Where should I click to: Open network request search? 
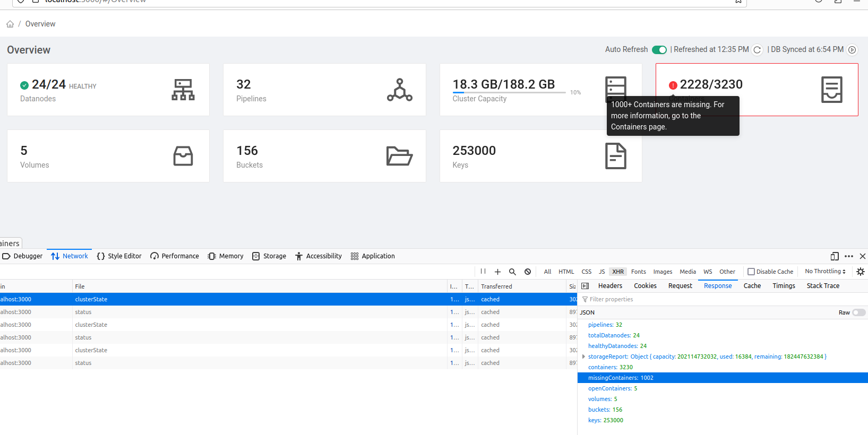coord(512,272)
